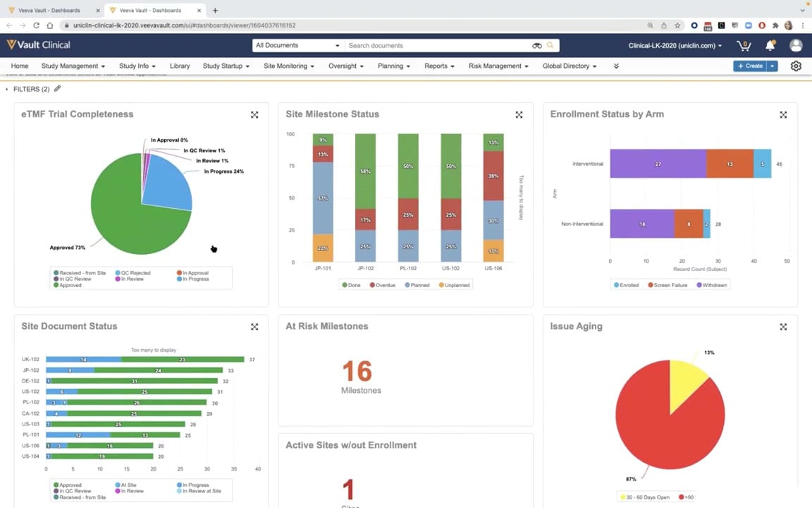This screenshot has width=812, height=508.
Task: Open the Planning menu tab
Action: coord(393,66)
